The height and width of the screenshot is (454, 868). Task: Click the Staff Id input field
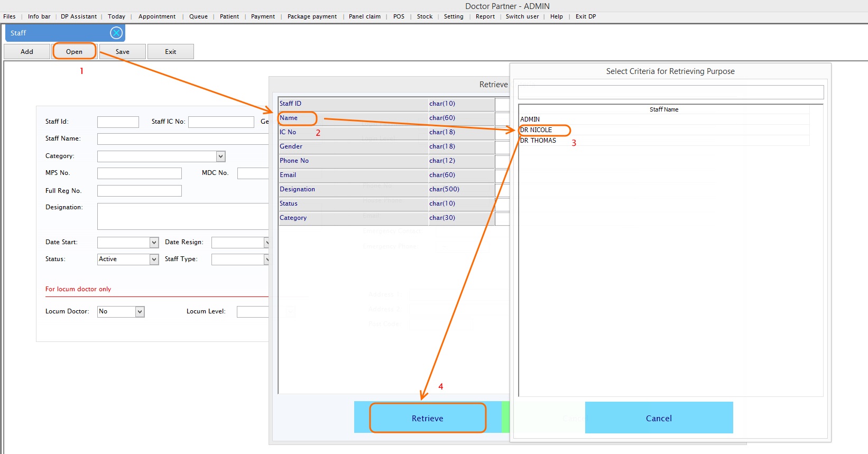point(118,122)
